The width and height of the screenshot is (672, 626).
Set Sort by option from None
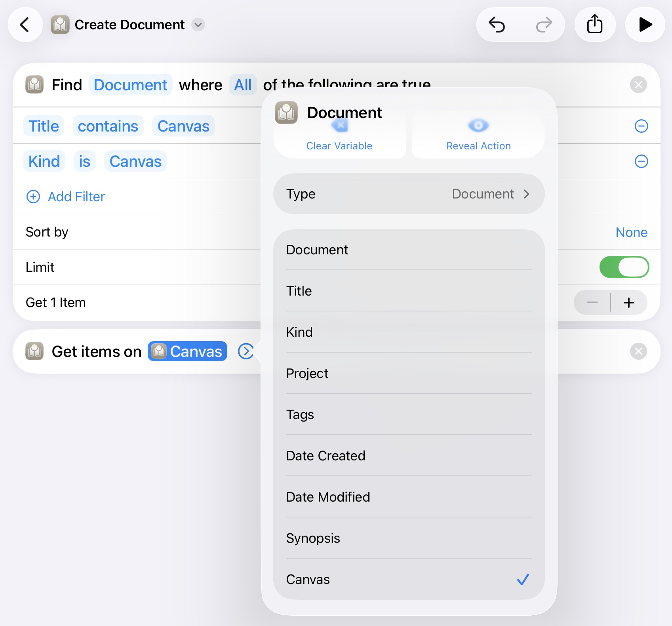[x=631, y=232]
